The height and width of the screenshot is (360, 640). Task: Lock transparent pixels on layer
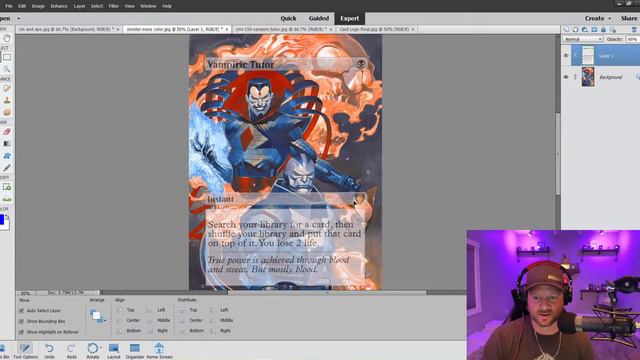613,29
